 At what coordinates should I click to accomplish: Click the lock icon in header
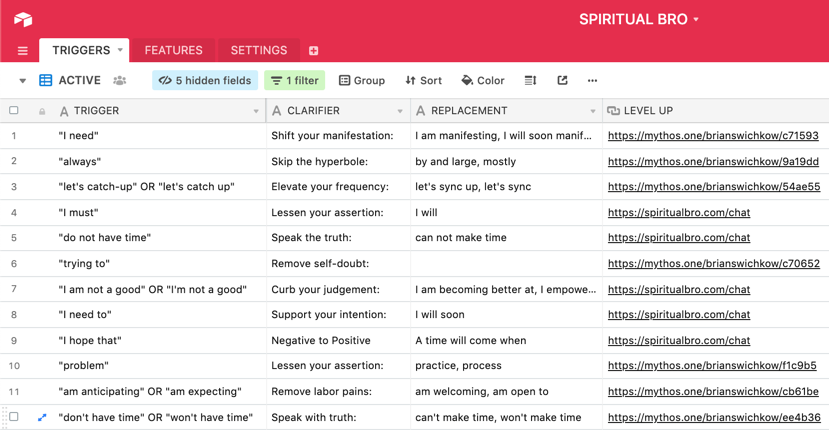[42, 111]
